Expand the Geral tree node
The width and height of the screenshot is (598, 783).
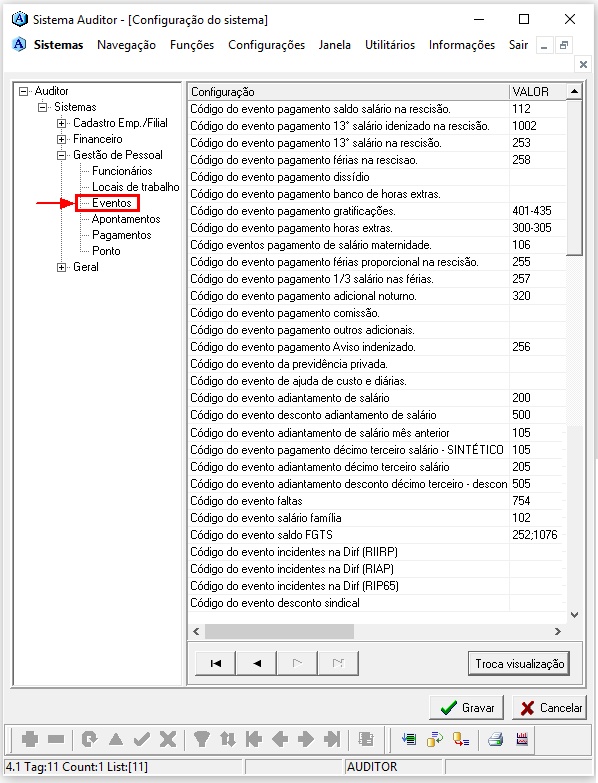coord(61,267)
